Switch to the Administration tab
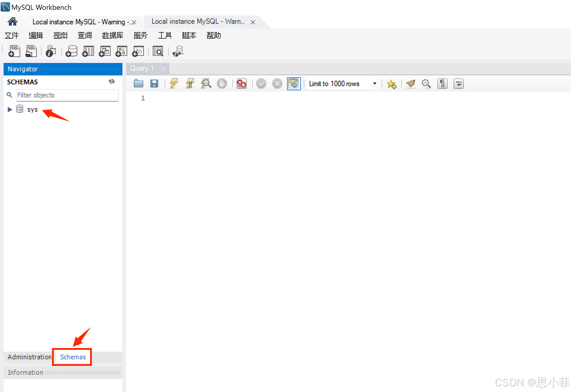This screenshot has width=571, height=392. coord(29,357)
